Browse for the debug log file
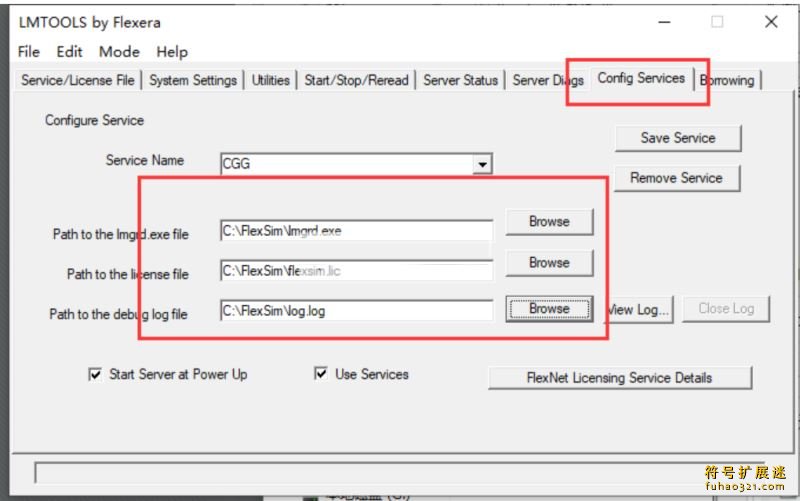 [549, 309]
